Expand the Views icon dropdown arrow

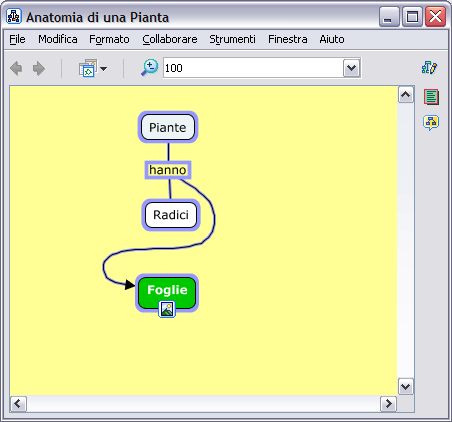coord(103,69)
